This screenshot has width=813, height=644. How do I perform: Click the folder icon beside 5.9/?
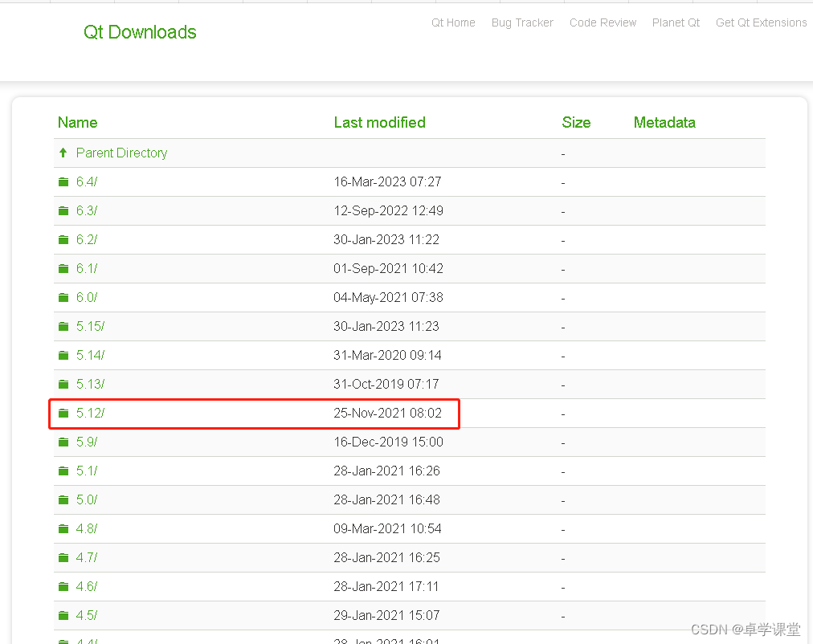coord(63,442)
